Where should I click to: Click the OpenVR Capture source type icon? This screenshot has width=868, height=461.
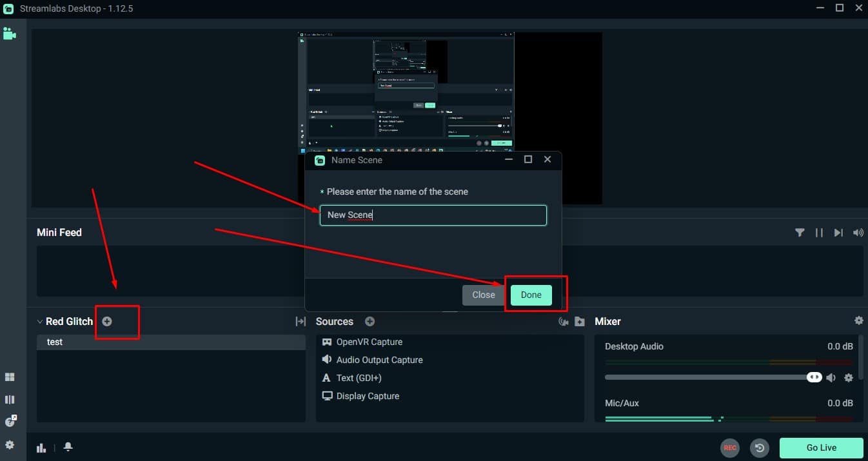pos(327,342)
